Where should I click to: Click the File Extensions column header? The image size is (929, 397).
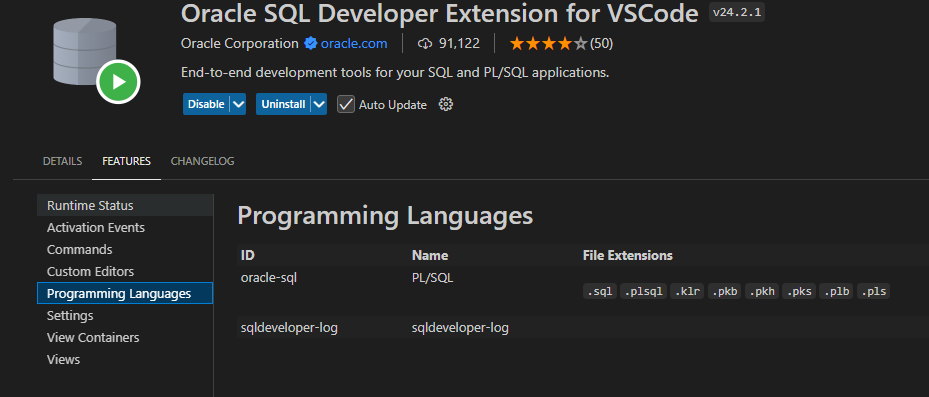click(x=627, y=255)
